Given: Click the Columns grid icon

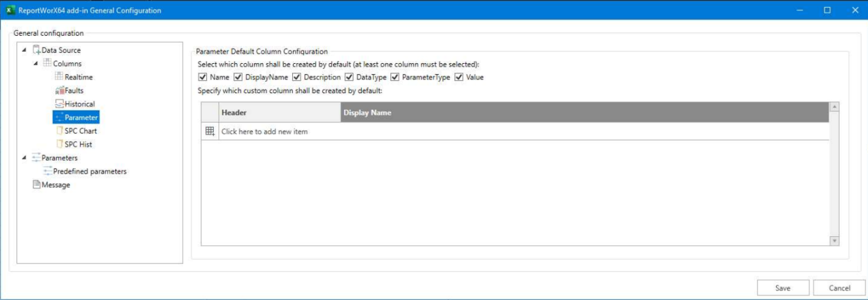Looking at the screenshot, I should [x=48, y=63].
